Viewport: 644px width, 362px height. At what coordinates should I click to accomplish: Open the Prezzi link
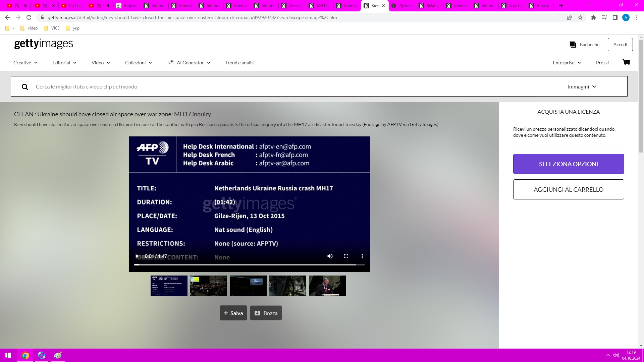coord(602,63)
